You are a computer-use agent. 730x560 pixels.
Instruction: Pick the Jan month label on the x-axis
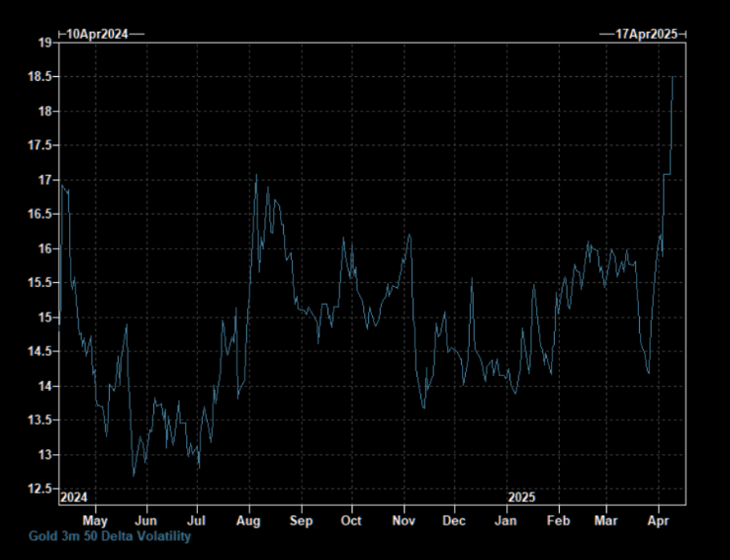(x=505, y=519)
